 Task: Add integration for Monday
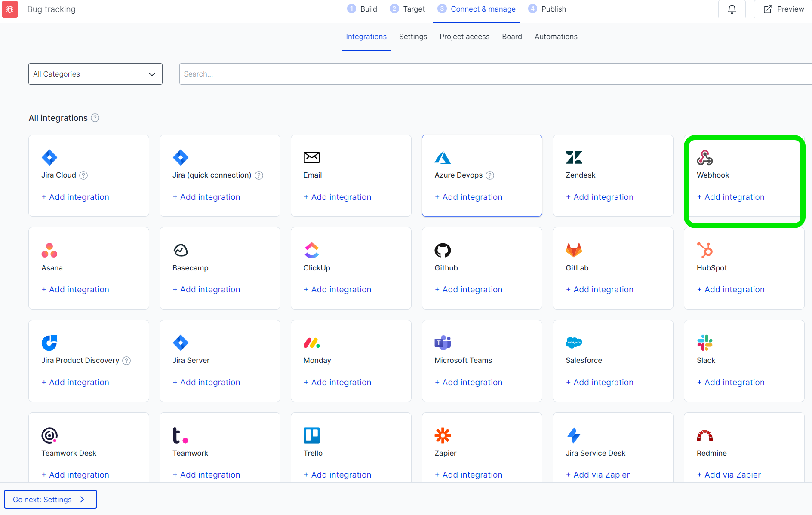pyautogui.click(x=338, y=382)
